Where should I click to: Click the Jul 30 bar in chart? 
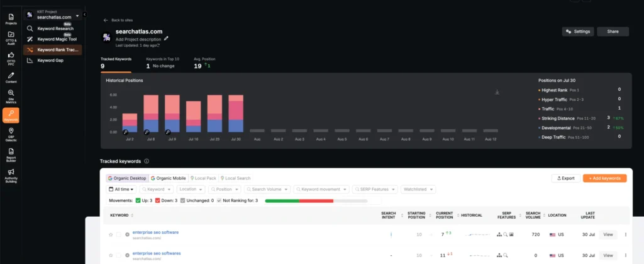(x=236, y=114)
